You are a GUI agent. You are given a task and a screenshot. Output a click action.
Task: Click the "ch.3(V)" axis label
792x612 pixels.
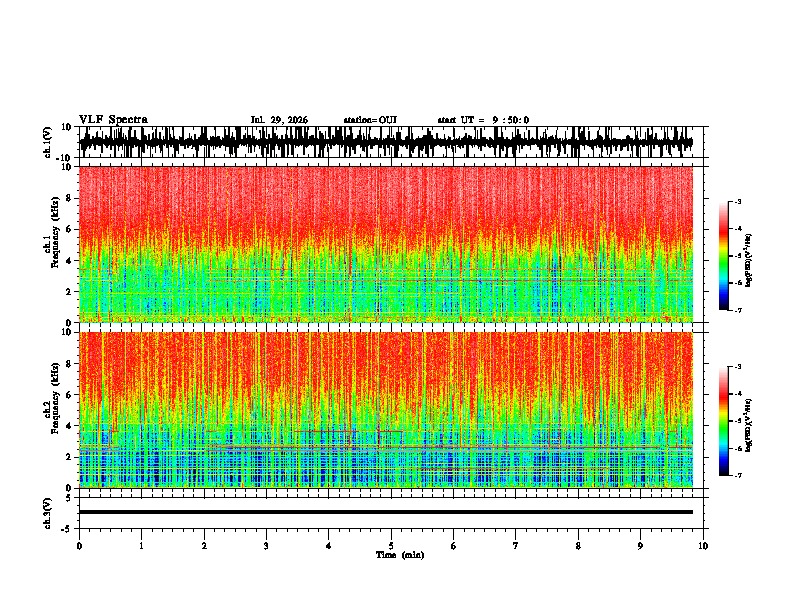click(x=48, y=513)
